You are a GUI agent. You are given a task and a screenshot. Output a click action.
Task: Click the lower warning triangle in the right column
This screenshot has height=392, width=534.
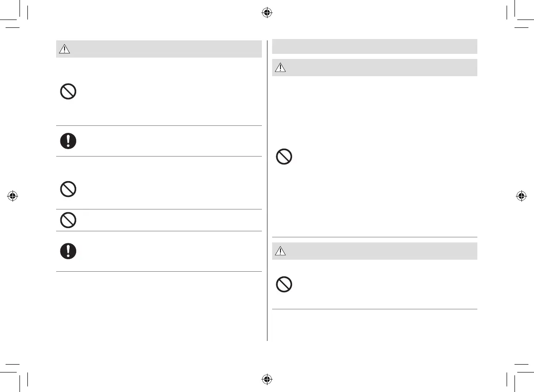[x=280, y=251]
